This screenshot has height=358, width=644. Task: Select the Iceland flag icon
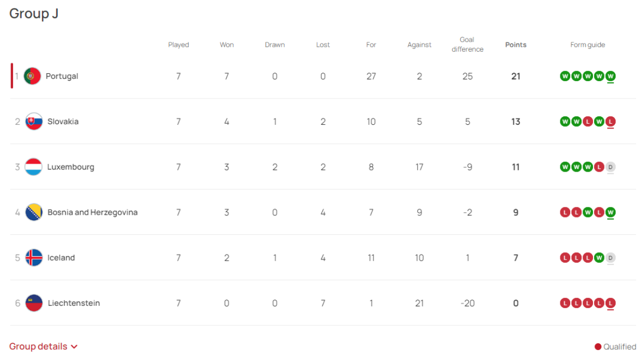(x=33, y=257)
